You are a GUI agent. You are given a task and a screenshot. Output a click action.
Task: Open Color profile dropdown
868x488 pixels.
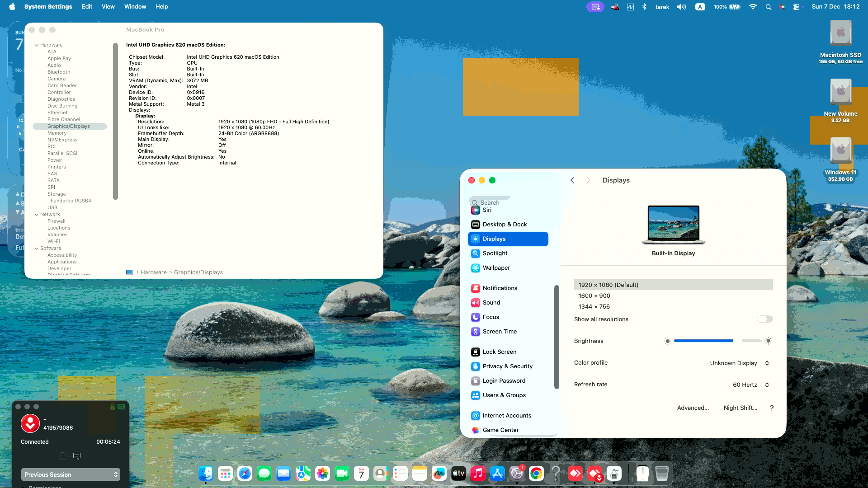pyautogui.click(x=739, y=363)
